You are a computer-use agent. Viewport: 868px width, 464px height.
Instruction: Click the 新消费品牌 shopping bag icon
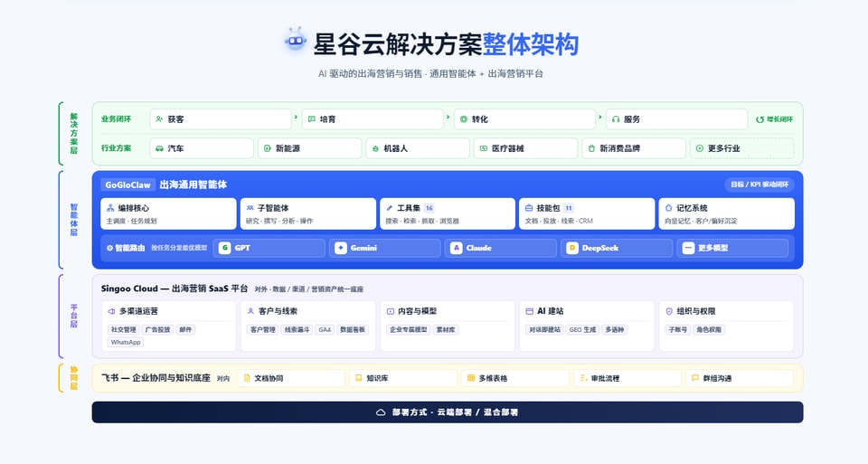click(591, 148)
